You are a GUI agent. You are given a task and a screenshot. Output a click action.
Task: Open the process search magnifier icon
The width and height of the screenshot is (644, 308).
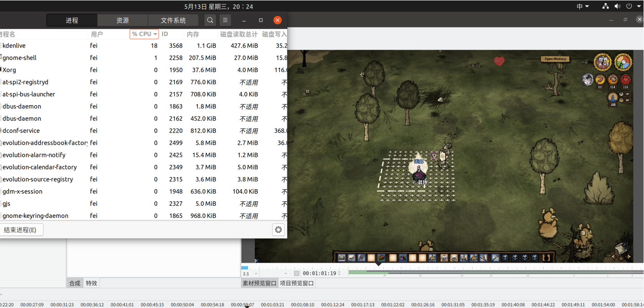210,20
